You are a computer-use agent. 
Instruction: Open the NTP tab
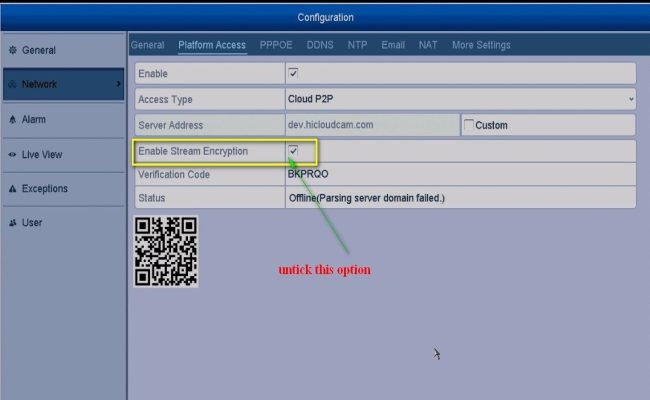[x=357, y=45]
